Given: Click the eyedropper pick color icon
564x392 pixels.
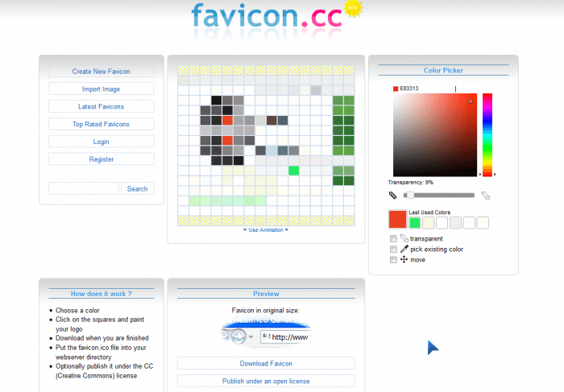Looking at the screenshot, I should (404, 249).
